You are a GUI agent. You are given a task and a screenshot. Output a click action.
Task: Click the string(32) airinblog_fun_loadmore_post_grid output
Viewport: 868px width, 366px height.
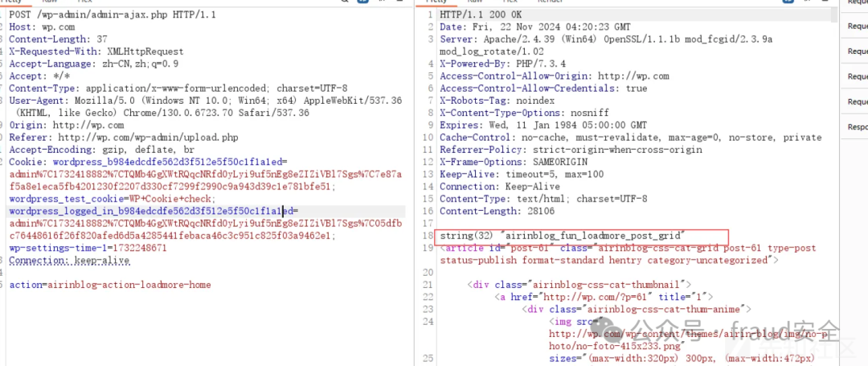(x=563, y=236)
